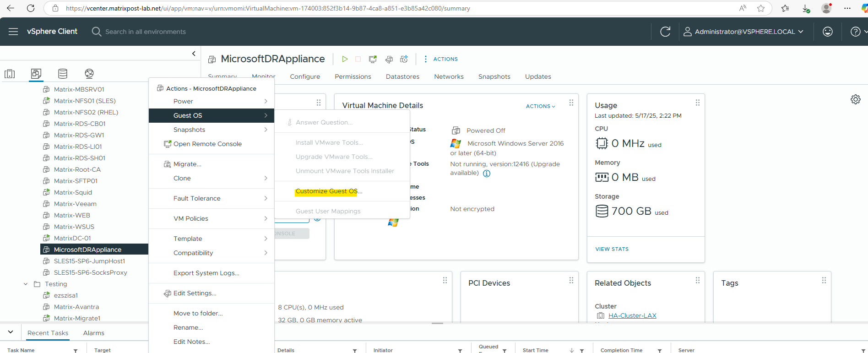Open the Networks tab
Viewport: 868px width, 353px height.
click(x=449, y=76)
